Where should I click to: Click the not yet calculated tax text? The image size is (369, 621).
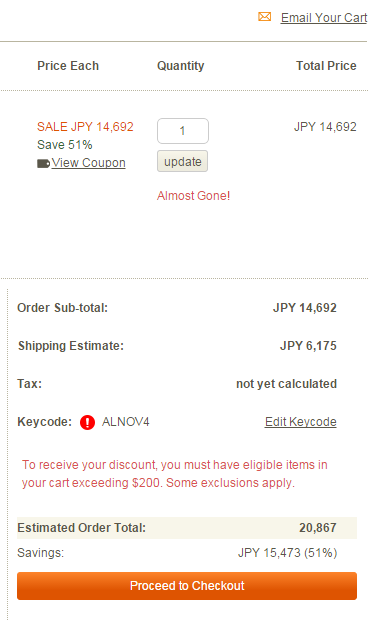[286, 384]
